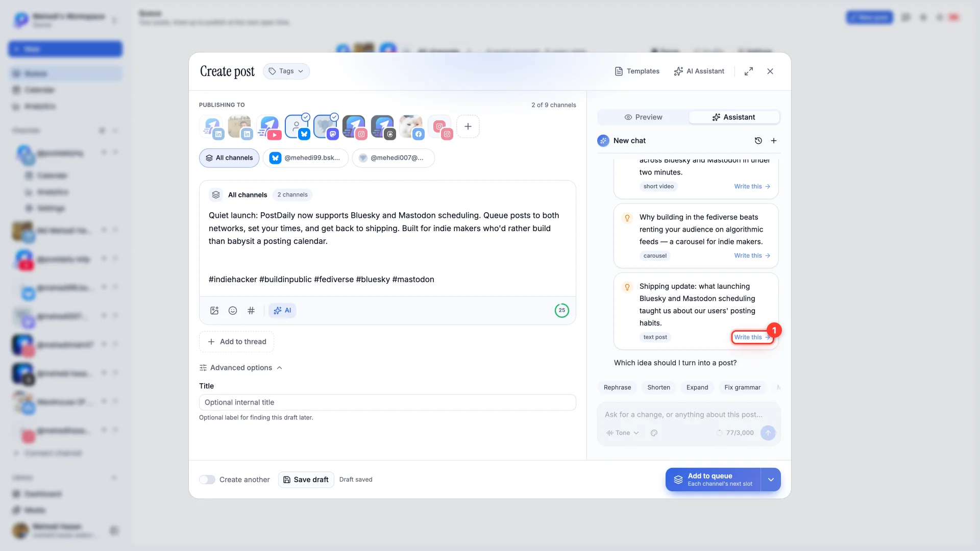The image size is (980, 551).
Task: Open the AI Assistant in the header
Action: [699, 71]
